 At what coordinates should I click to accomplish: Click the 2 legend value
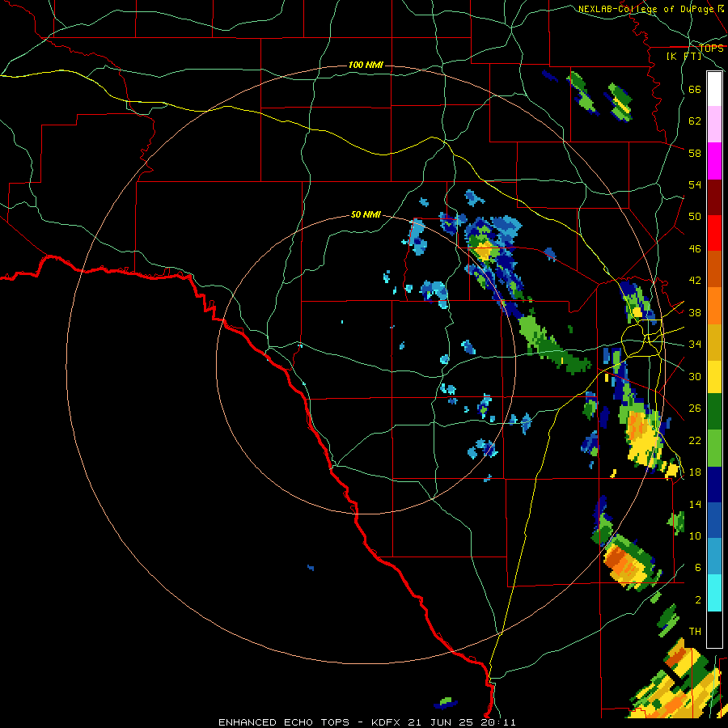tap(698, 599)
